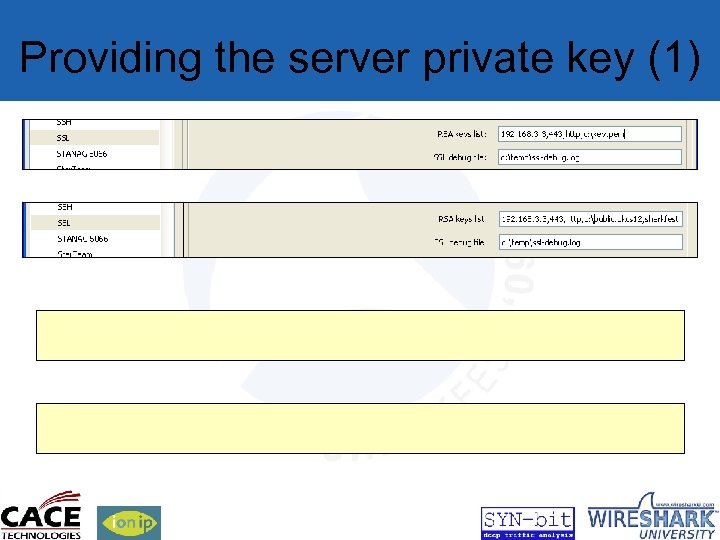Click the ionip logo
The image size is (720, 540).
coord(129,523)
